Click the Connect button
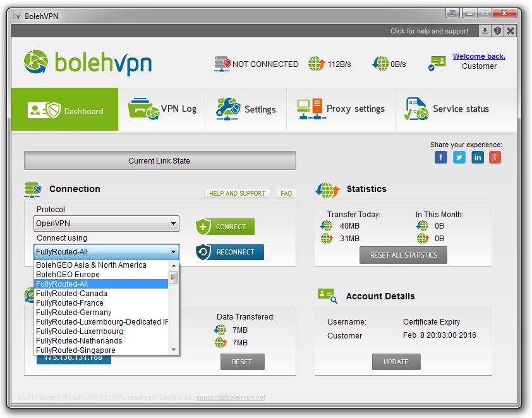Viewport: 532px width, 418px height. point(225,227)
